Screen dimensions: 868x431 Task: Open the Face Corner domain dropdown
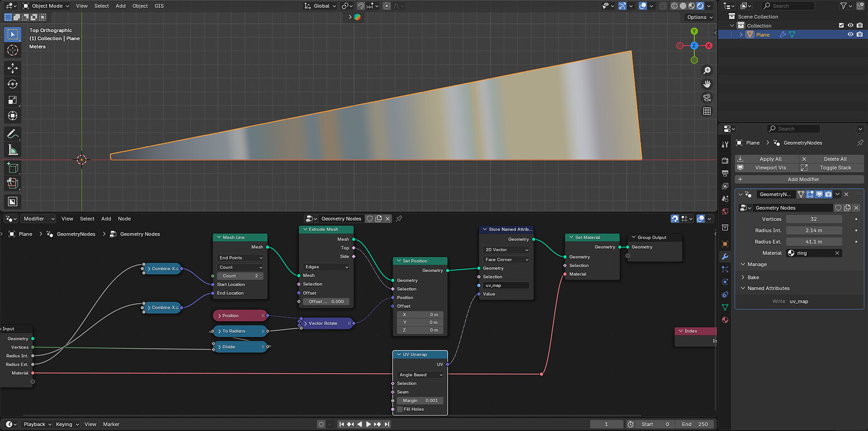pyautogui.click(x=506, y=259)
